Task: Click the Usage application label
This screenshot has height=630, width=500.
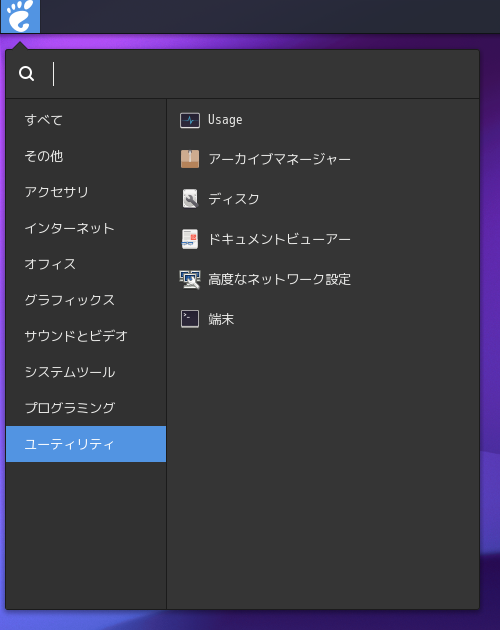Action: [x=225, y=120]
